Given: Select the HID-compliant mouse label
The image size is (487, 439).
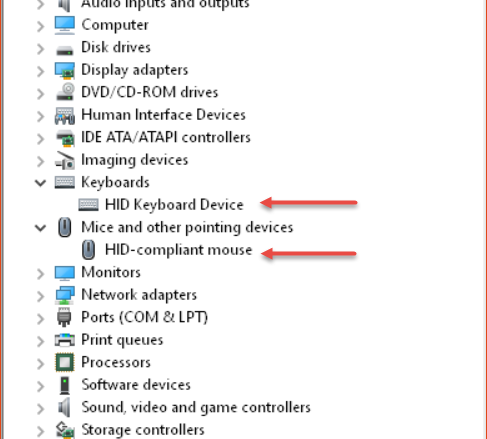Looking at the screenshot, I should pyautogui.click(x=178, y=250).
